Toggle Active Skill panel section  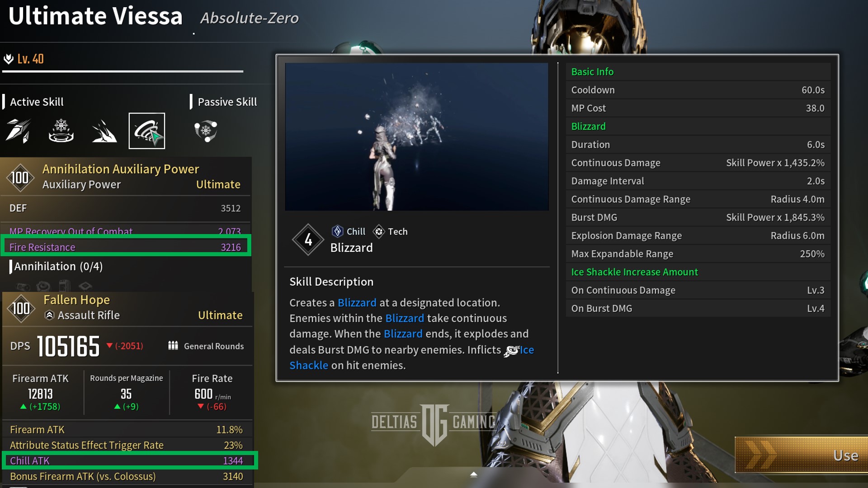coord(37,101)
